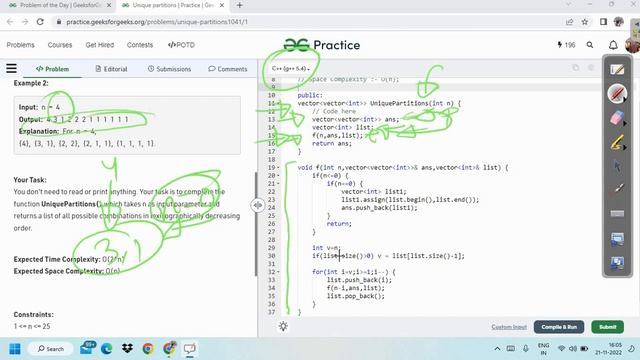
Task: Switch to Problem of the Day browser tab
Action: tap(60, 5)
